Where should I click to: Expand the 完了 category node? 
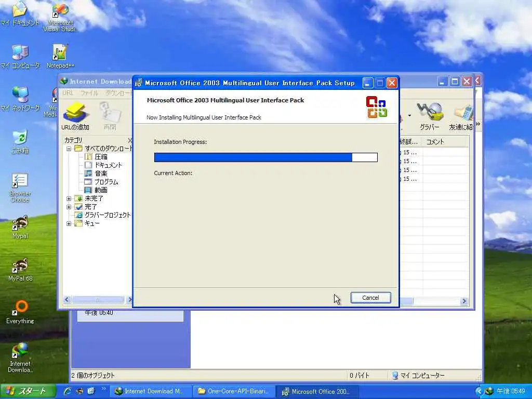click(x=69, y=207)
